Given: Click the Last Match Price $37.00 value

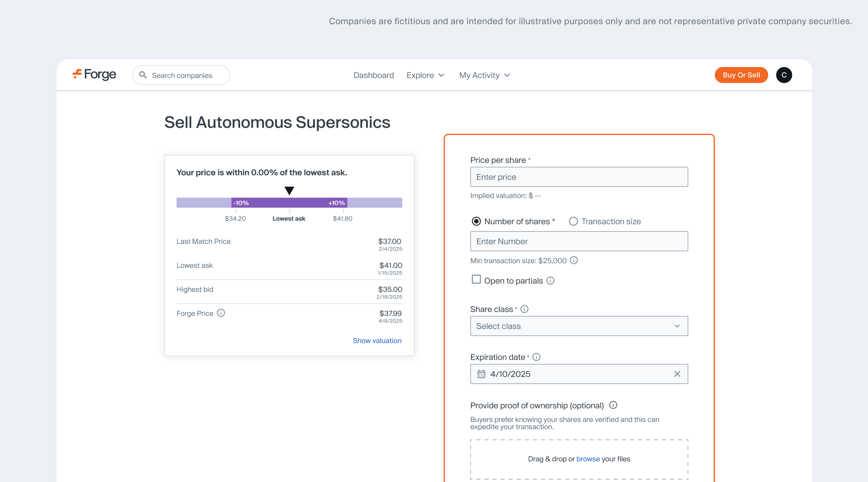Looking at the screenshot, I should click(x=389, y=241).
